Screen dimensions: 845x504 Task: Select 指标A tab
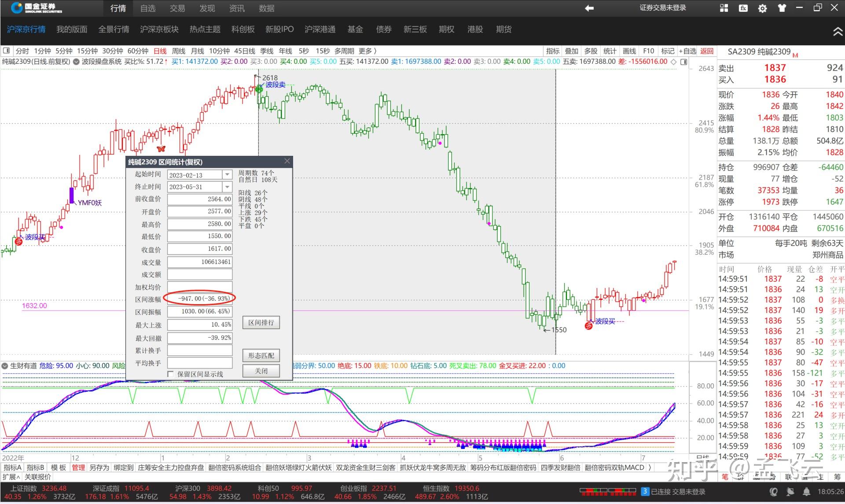(x=12, y=467)
